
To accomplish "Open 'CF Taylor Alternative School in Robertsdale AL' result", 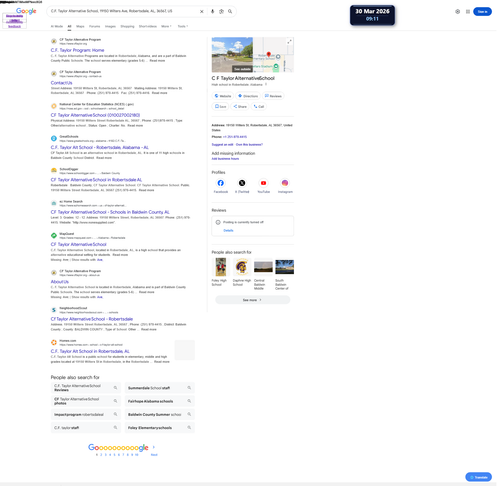I will pos(96,180).
